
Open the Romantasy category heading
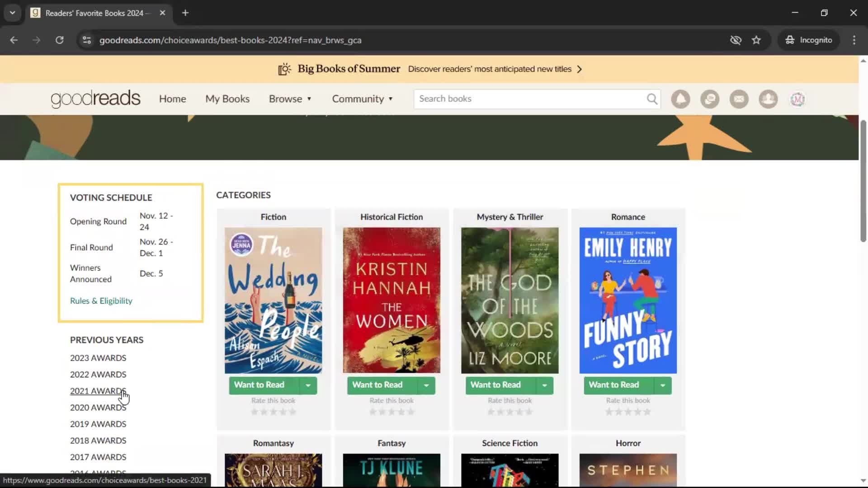click(x=273, y=443)
